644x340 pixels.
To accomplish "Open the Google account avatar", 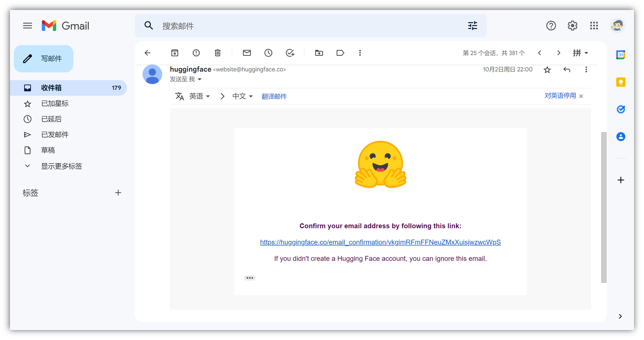I will tap(617, 26).
